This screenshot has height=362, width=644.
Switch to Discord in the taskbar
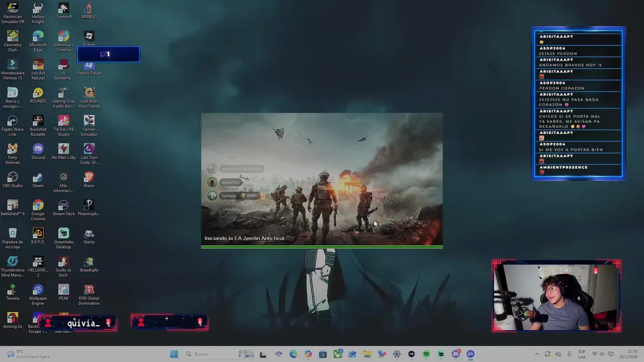456,354
